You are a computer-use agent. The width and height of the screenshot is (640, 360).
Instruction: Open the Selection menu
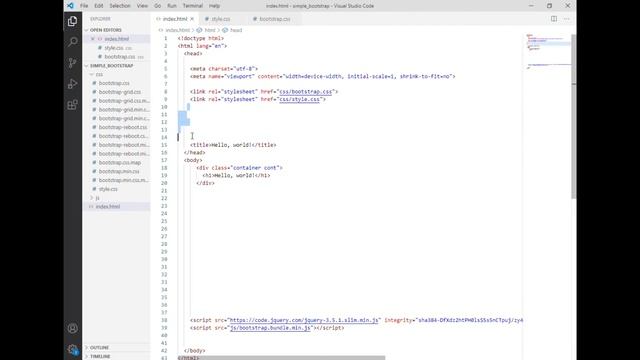(x=120, y=6)
